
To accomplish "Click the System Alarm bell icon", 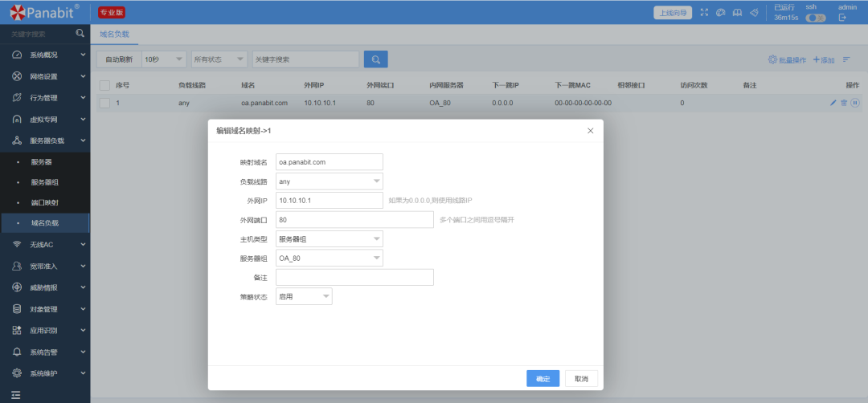I will [17, 352].
